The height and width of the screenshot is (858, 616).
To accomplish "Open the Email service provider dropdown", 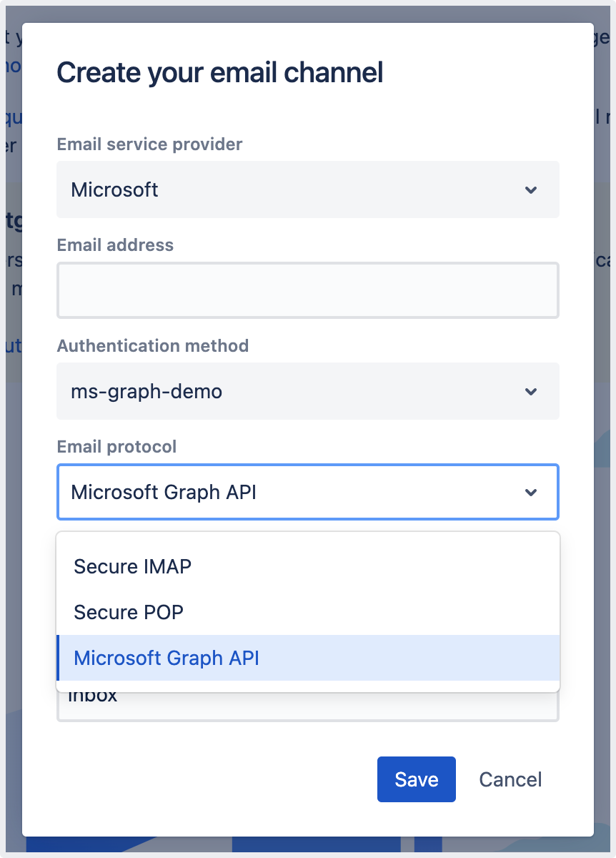I will tap(307, 189).
